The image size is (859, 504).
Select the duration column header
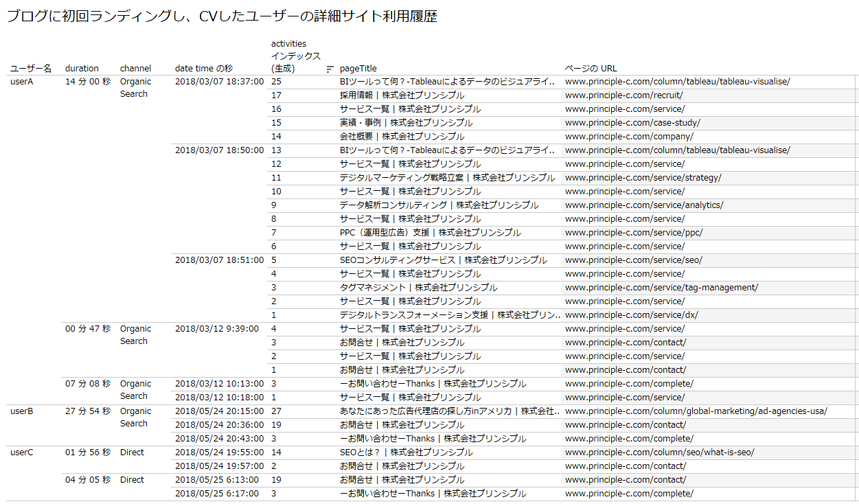pos(82,69)
